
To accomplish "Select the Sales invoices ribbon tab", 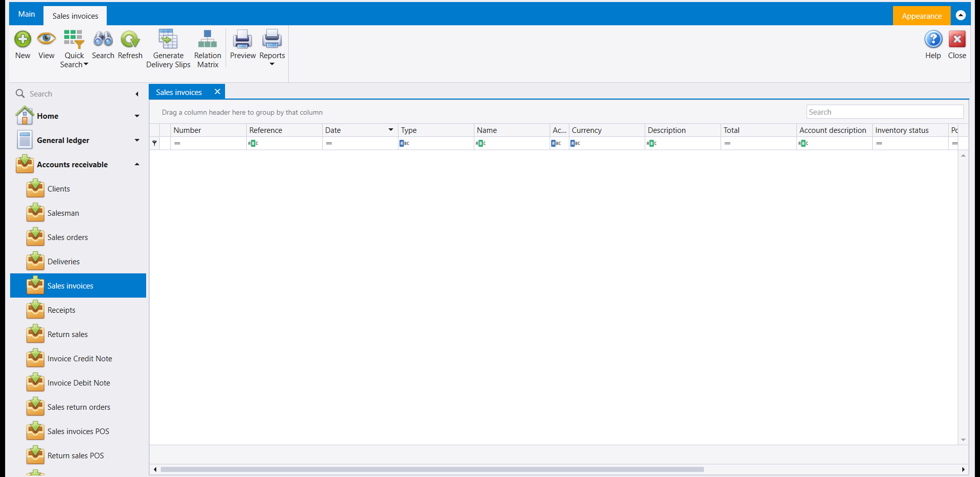I will coord(75,16).
